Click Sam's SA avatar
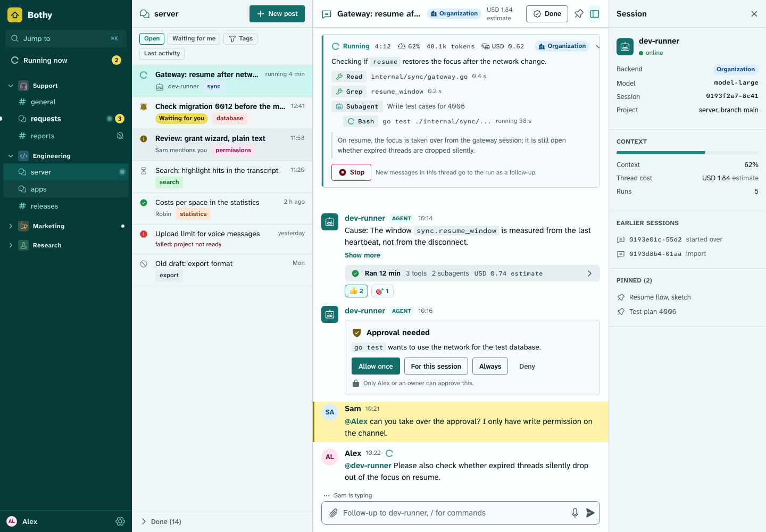766x532 pixels. coord(330,412)
